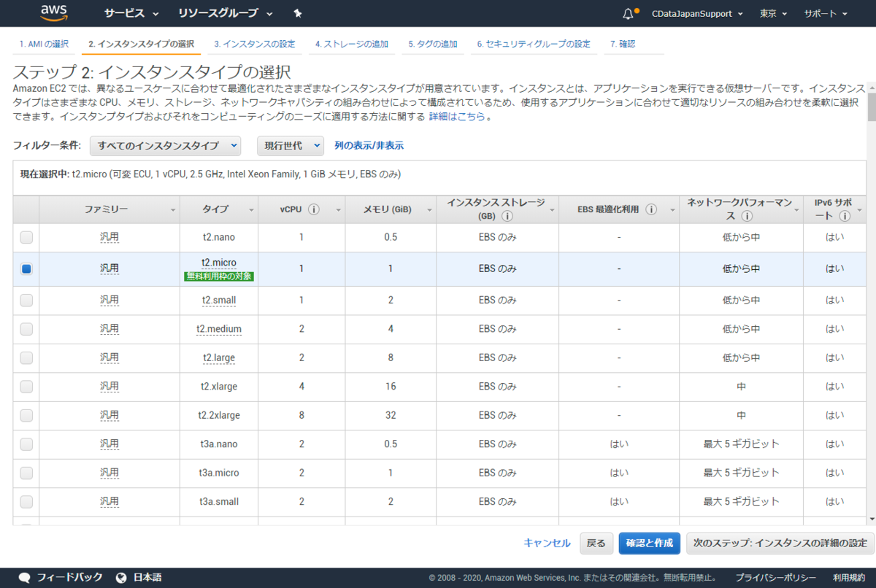Open the 東京 region dropdown
Viewport: 876px width, 588px height.
(773, 14)
